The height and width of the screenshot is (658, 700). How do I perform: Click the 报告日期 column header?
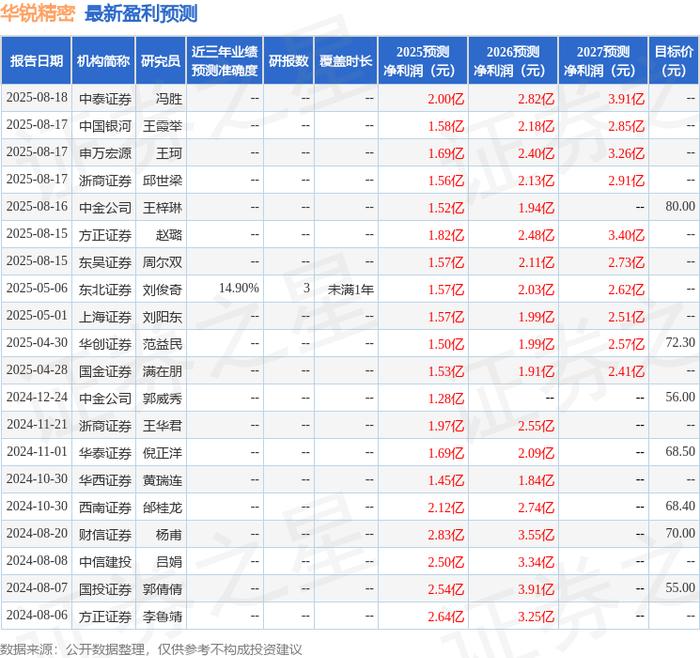point(36,61)
